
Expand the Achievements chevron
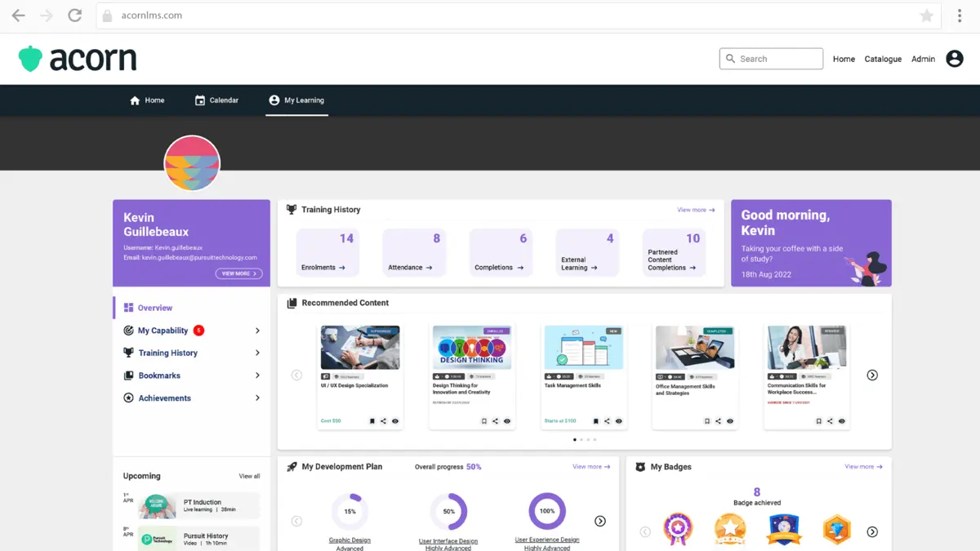pos(257,398)
